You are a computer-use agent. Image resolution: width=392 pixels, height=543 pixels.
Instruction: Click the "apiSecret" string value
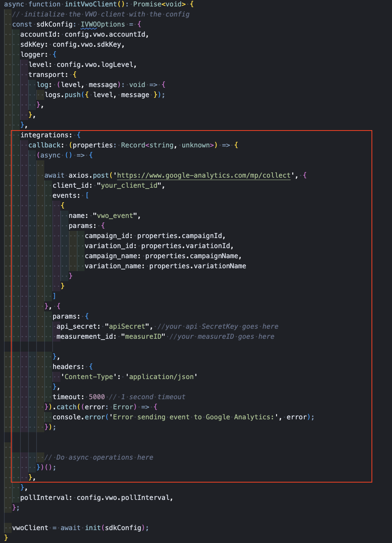[127, 326]
